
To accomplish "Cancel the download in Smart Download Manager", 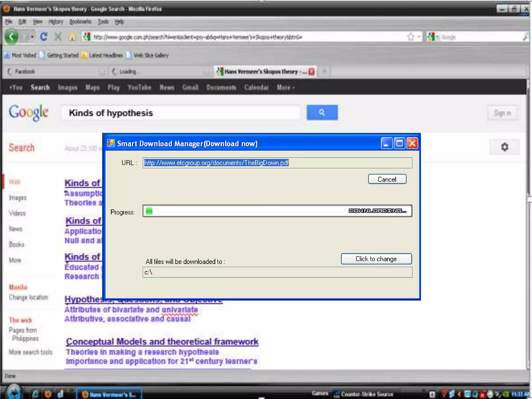I will coord(387,179).
